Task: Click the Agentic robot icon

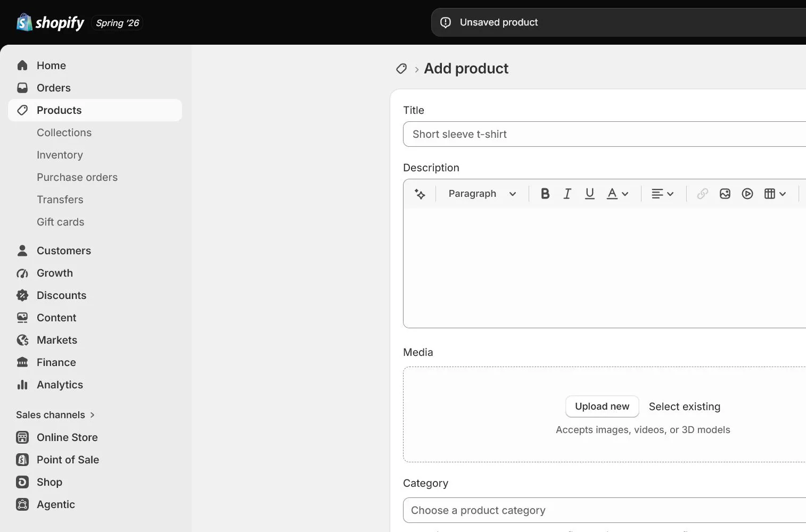Action: coord(22,504)
